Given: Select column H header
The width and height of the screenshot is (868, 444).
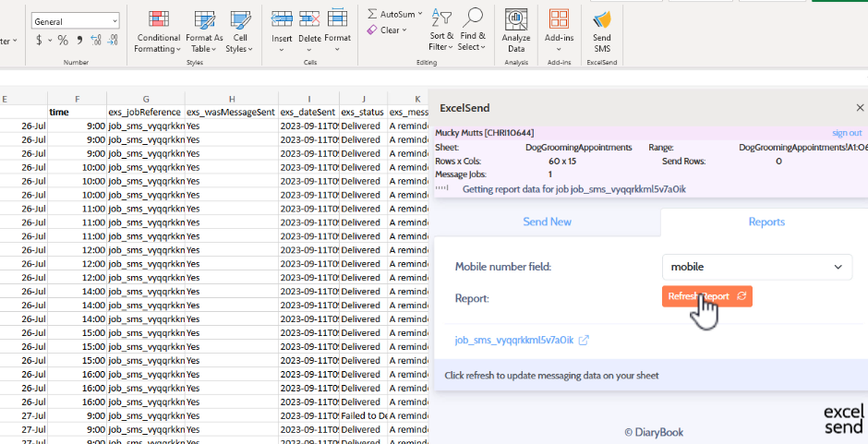Looking at the screenshot, I should click(232, 99).
